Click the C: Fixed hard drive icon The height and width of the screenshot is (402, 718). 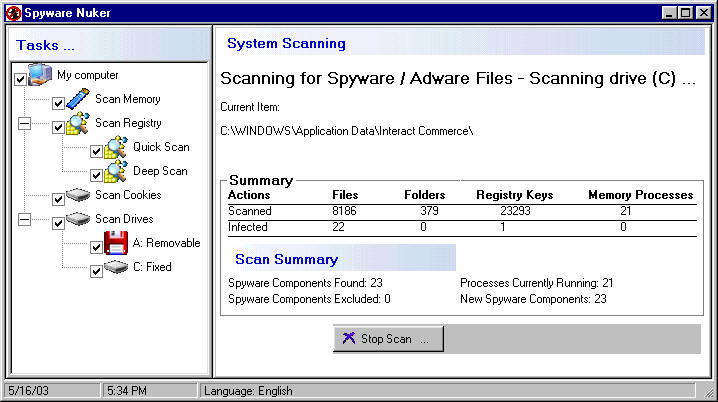pos(116,266)
